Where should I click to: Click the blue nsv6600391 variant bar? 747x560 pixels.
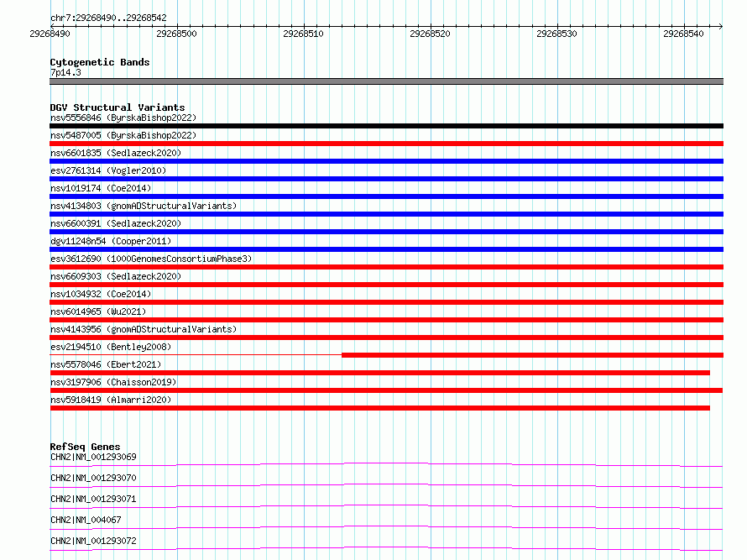tap(386, 232)
